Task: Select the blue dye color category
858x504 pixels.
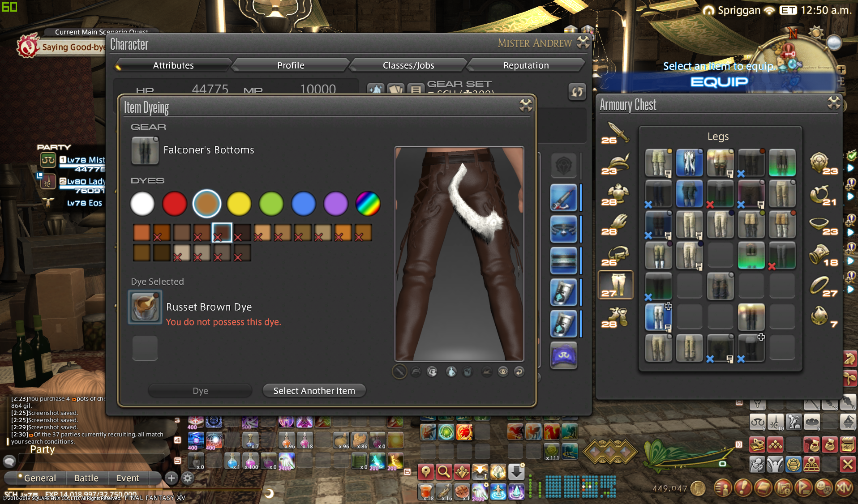Action: point(304,204)
